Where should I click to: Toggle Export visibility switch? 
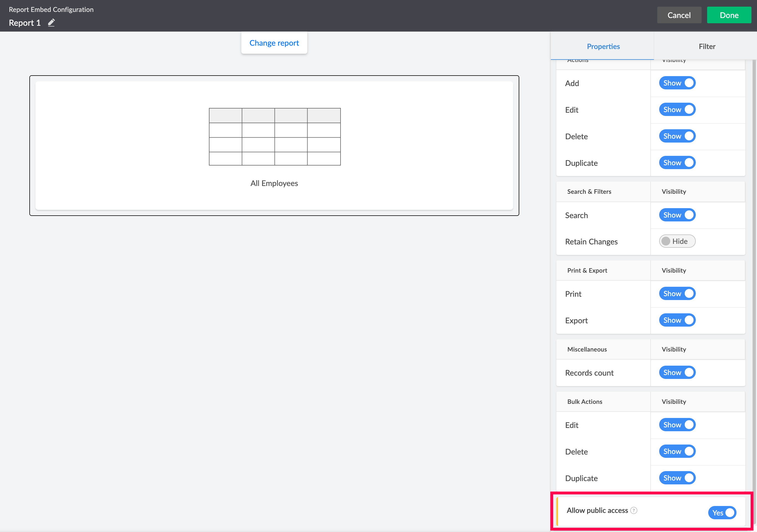(x=677, y=320)
